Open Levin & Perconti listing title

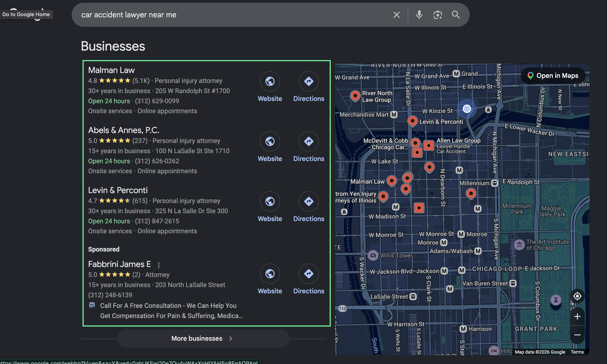[118, 190]
